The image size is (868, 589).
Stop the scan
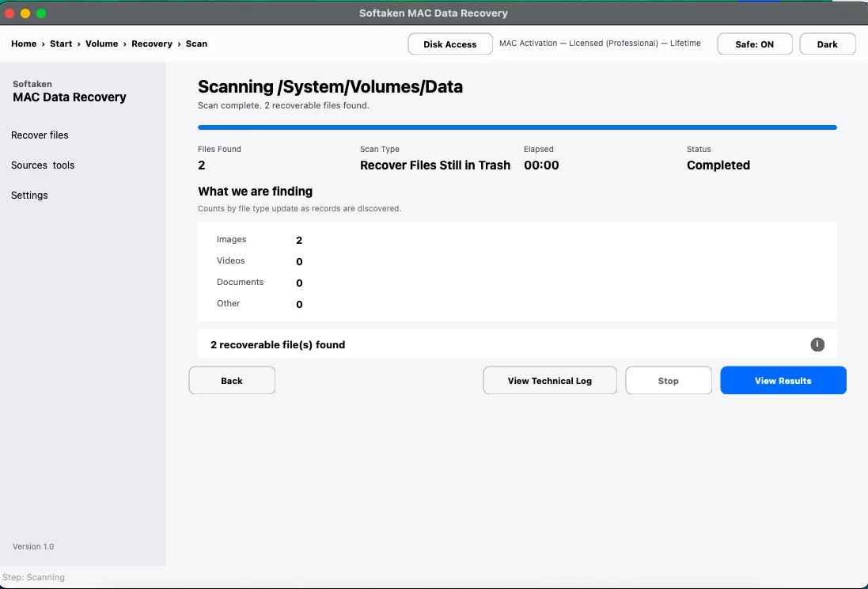(x=668, y=381)
